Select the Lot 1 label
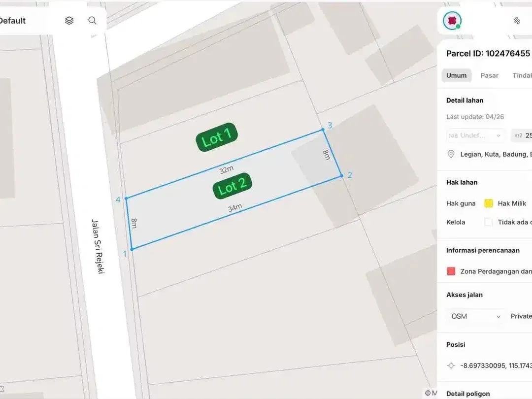 (x=217, y=137)
